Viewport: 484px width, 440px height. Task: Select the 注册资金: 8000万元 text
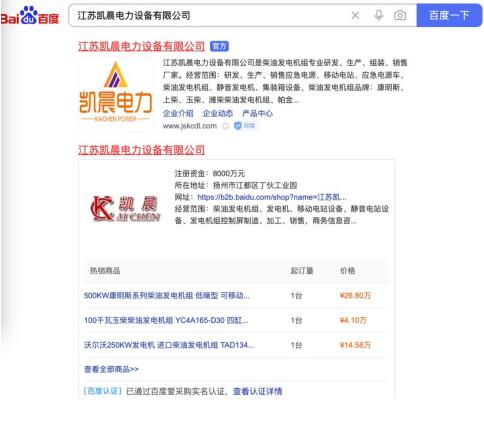coord(210,173)
